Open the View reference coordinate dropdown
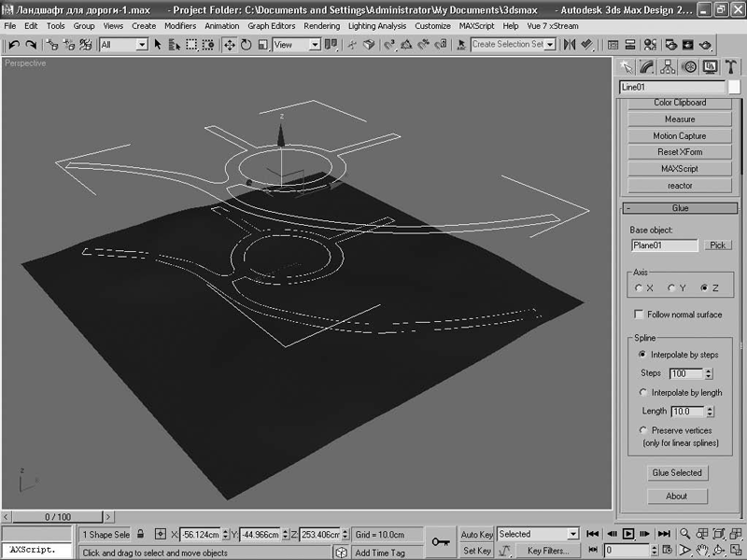 click(314, 45)
